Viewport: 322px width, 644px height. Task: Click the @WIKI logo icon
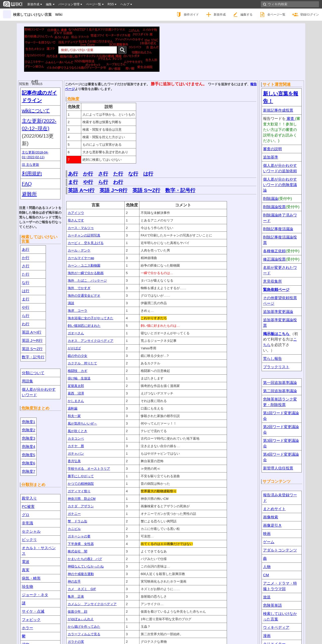13,4
